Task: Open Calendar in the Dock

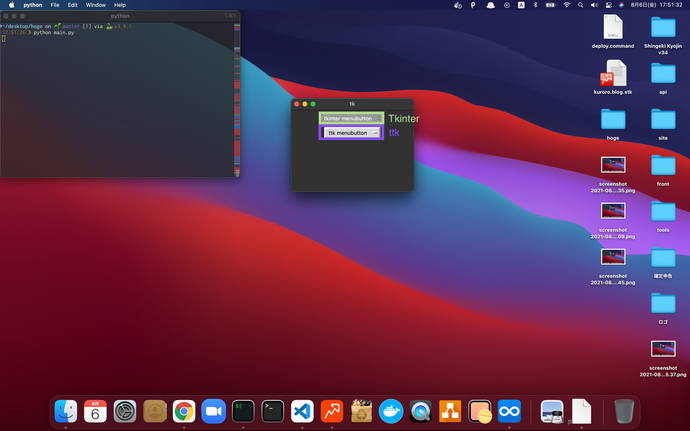Action: pyautogui.click(x=95, y=411)
